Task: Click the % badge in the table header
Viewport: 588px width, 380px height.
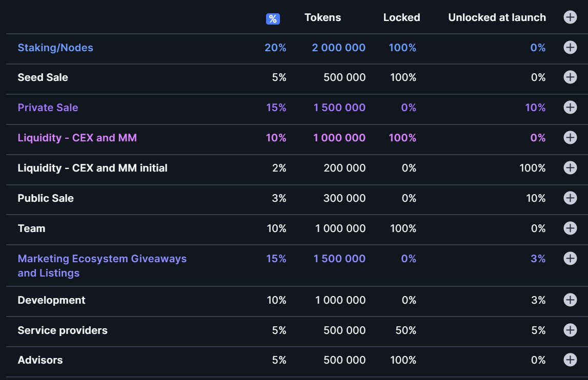Action: pos(273,17)
